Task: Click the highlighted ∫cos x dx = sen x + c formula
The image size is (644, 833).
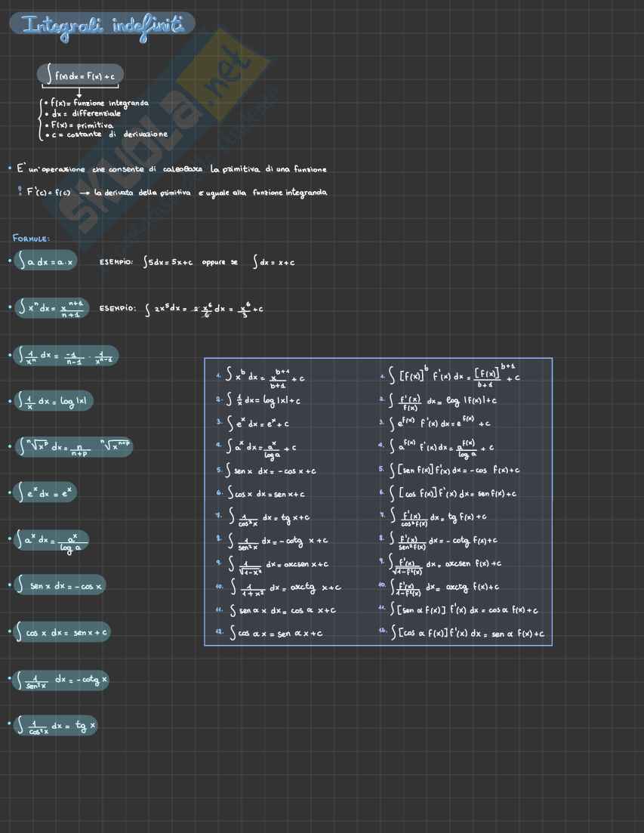Action: 62,632
